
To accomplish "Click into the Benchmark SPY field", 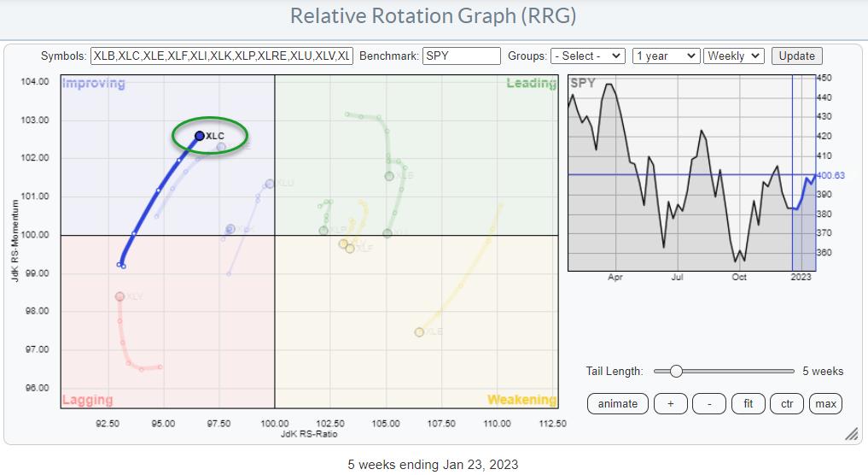I will [461, 56].
